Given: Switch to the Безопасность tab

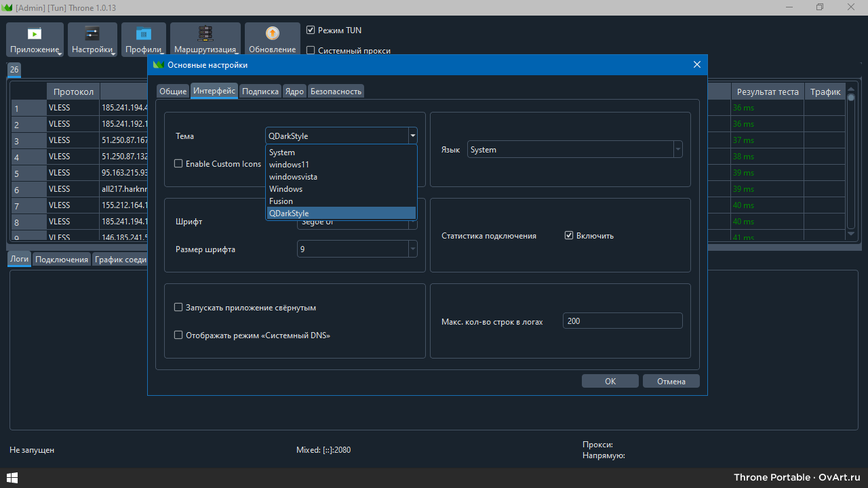Looking at the screenshot, I should tap(336, 91).
